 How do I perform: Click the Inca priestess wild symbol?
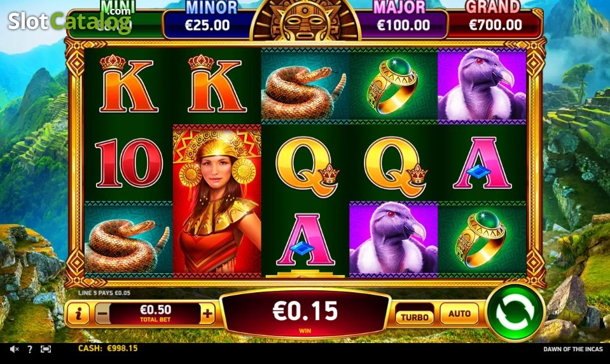(x=217, y=199)
